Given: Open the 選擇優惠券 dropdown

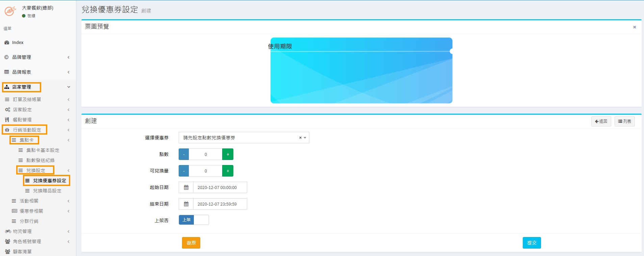Looking at the screenshot, I should coord(243,138).
